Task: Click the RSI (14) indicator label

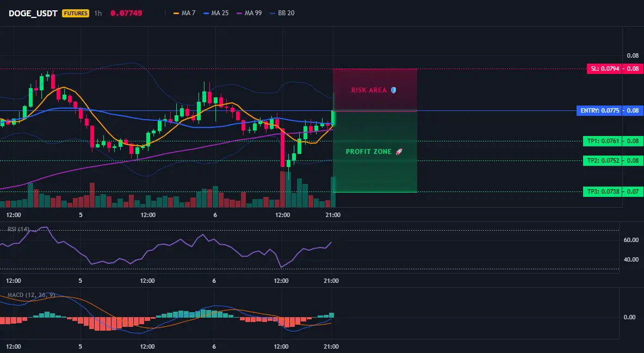Action: (x=18, y=229)
